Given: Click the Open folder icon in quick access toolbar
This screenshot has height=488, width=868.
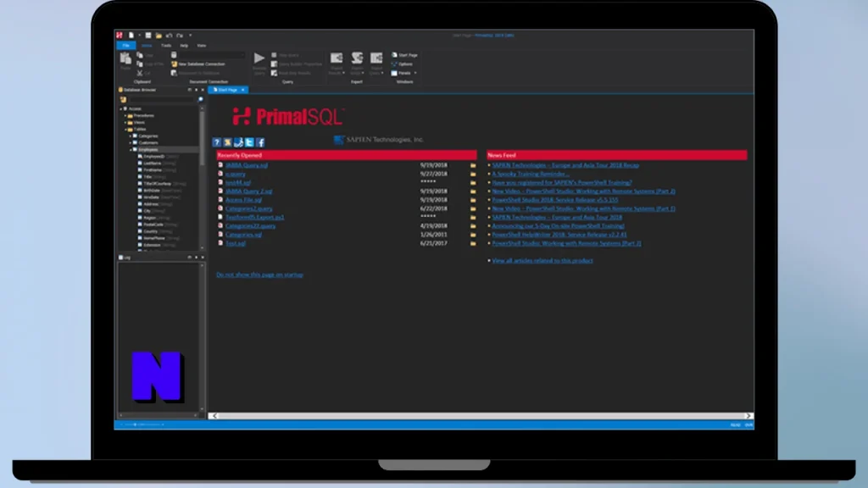Looking at the screenshot, I should coord(159,35).
